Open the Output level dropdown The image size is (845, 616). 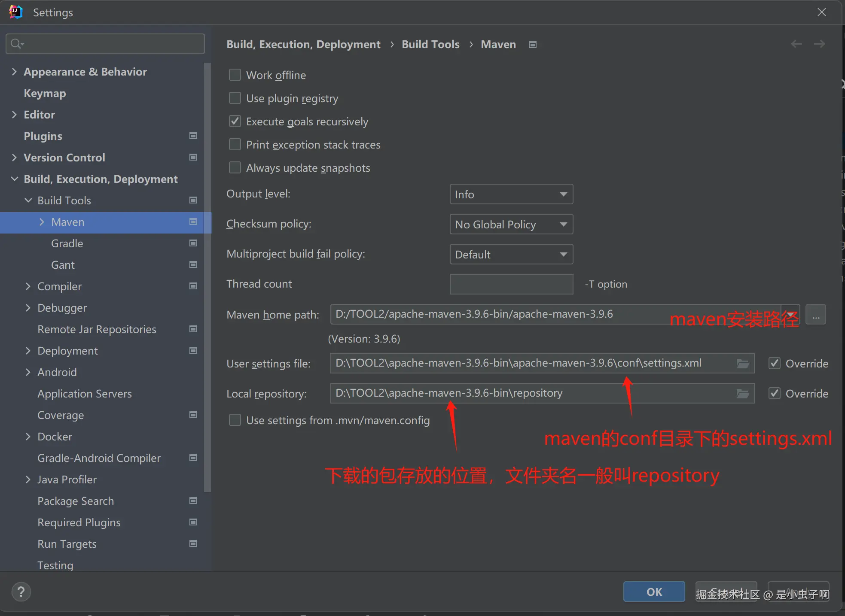(511, 194)
